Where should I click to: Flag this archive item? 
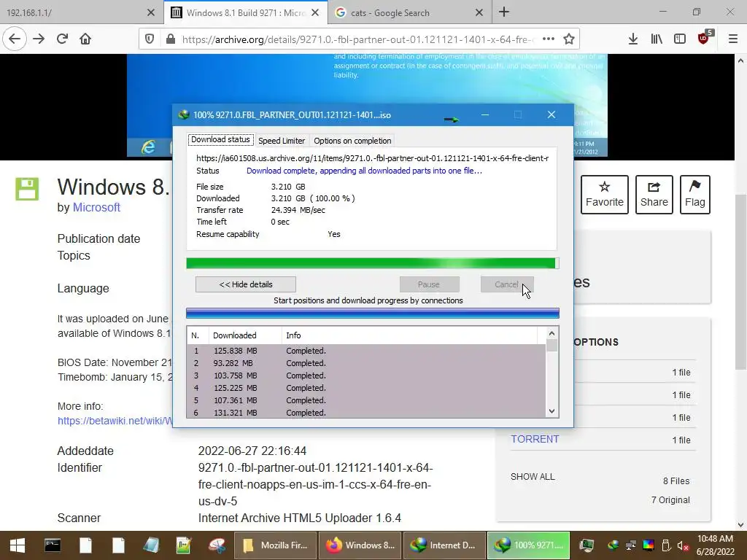pyautogui.click(x=695, y=194)
